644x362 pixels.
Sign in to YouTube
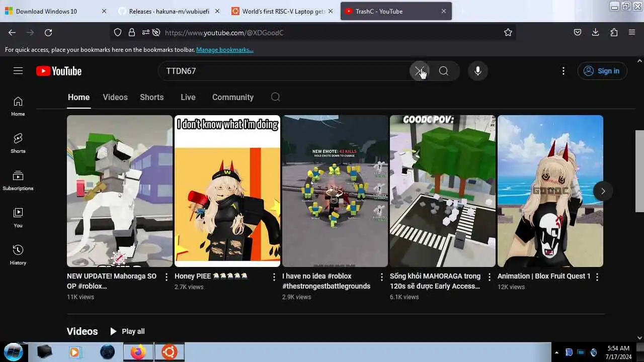[602, 71]
